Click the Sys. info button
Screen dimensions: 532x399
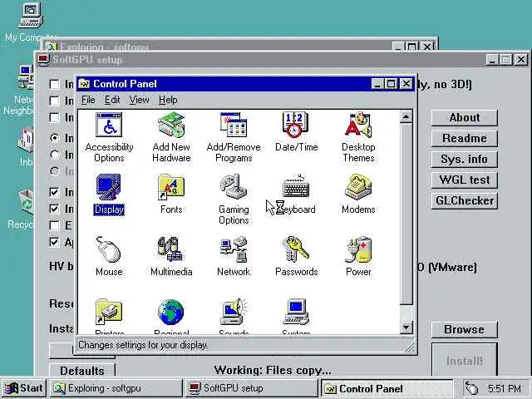click(x=465, y=159)
